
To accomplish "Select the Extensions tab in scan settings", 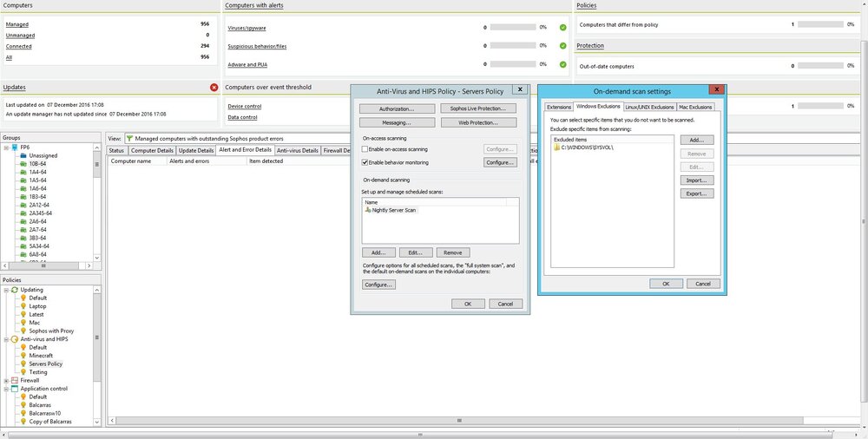I will 558,107.
